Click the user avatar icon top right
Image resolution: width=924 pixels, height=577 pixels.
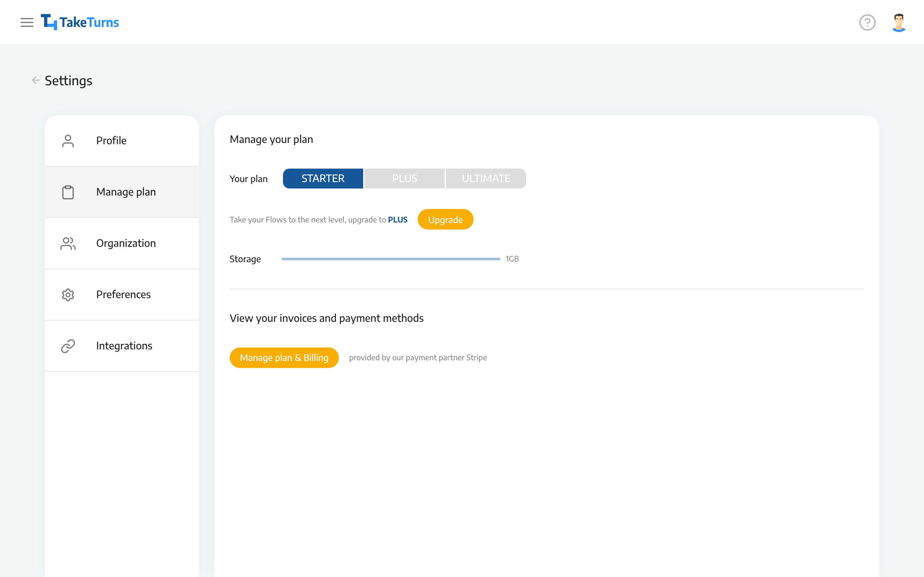click(899, 22)
